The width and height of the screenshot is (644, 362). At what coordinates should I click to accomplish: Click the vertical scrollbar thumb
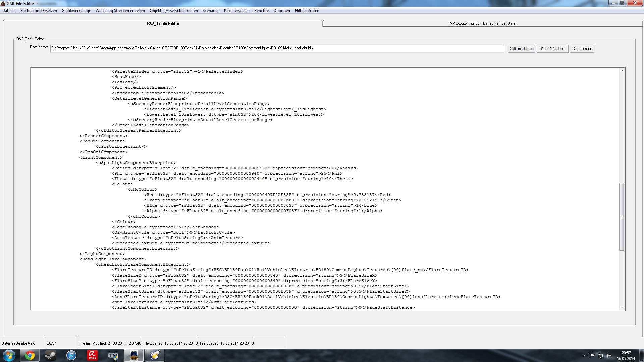[x=622, y=217]
